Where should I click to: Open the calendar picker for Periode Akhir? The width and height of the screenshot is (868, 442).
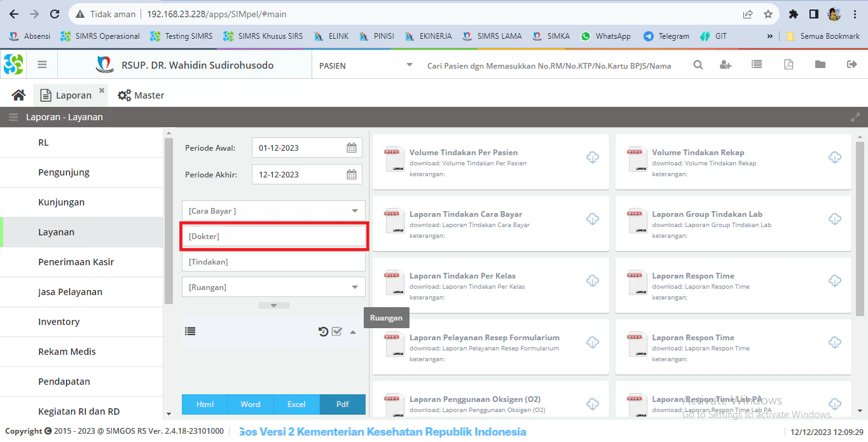[352, 175]
